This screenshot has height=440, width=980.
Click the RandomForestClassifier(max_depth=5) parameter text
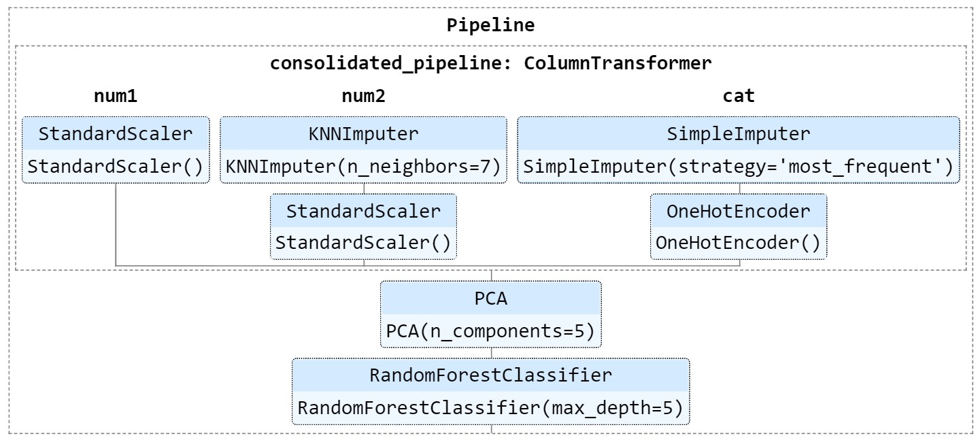tap(490, 408)
